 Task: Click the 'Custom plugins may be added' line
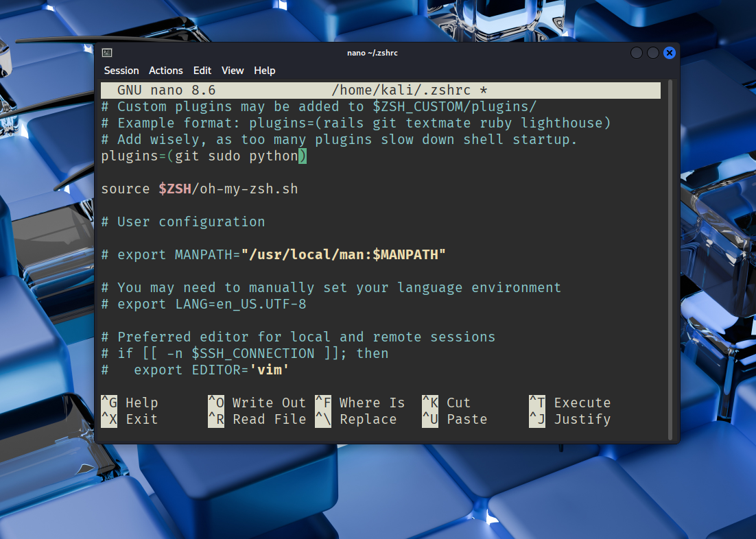point(319,106)
